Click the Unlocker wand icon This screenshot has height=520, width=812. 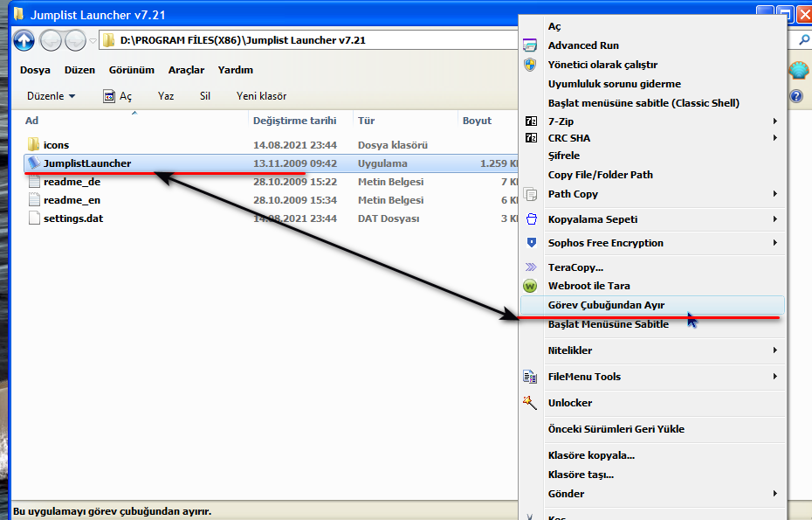[530, 402]
